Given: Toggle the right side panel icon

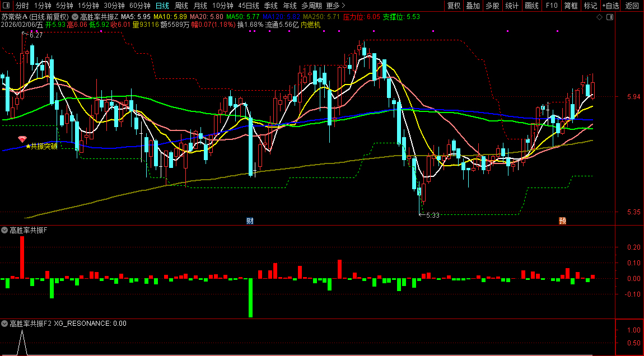Looking at the screenshot, I should (x=609, y=17).
